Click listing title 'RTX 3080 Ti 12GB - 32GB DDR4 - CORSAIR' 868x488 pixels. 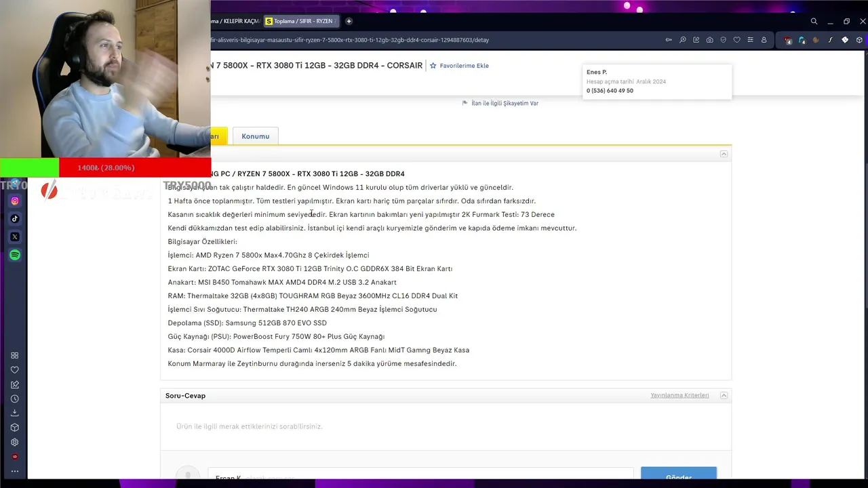(x=317, y=66)
